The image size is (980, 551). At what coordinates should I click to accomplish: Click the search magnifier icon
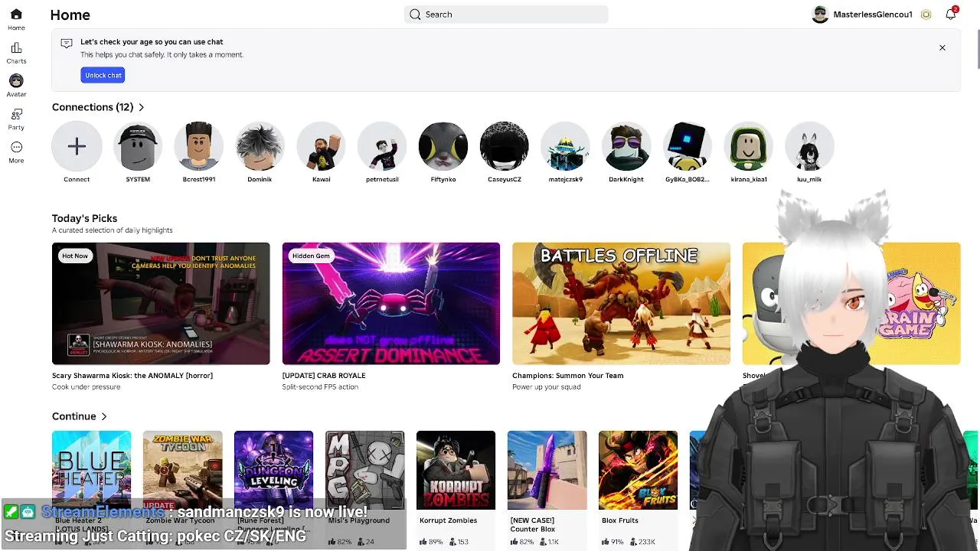point(415,15)
